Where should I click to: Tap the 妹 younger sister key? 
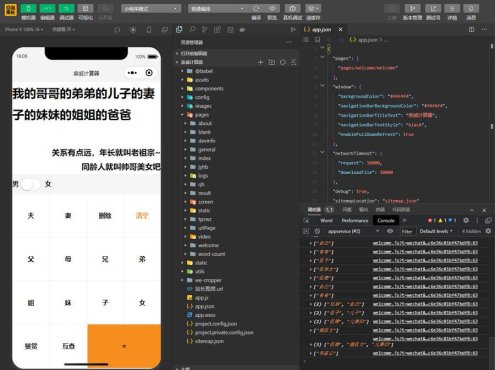click(x=68, y=303)
